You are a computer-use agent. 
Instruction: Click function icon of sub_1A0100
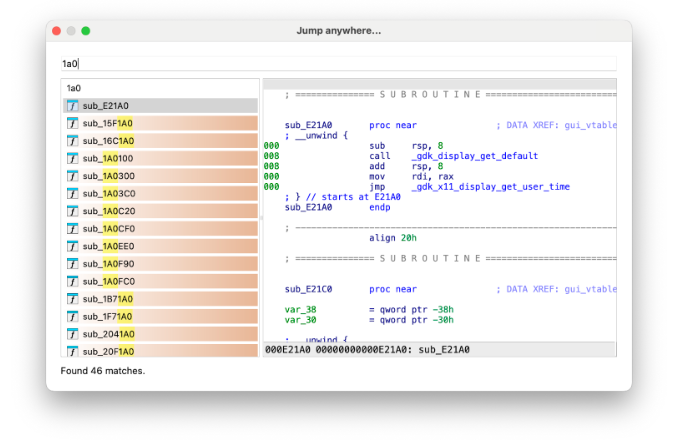coord(73,158)
